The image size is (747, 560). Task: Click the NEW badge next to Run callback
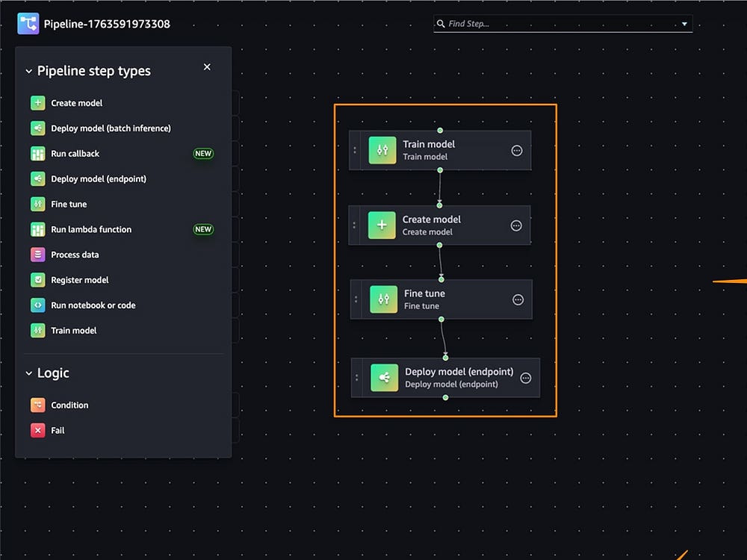click(203, 153)
